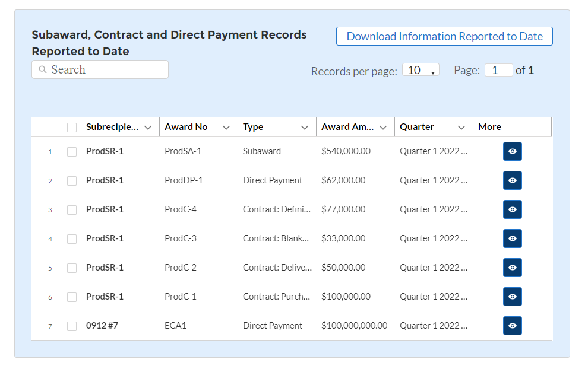Toggle the select-all header checkbox
The image size is (588, 369).
click(x=72, y=128)
